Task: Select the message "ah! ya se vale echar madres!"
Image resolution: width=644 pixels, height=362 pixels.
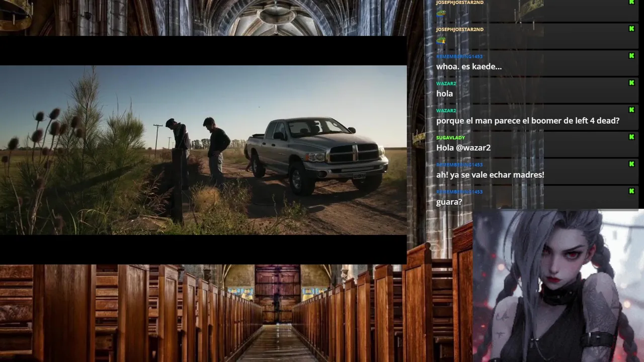Action: click(490, 175)
